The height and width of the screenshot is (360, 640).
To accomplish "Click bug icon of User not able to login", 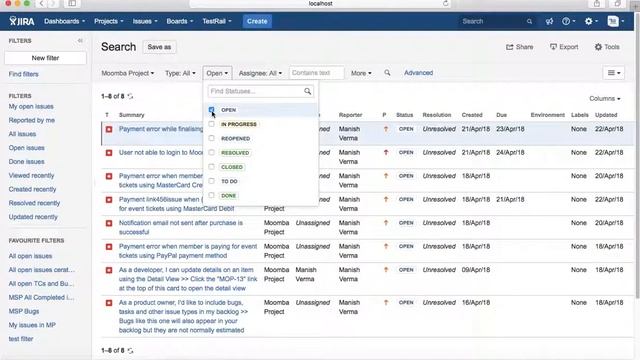I will pos(109,153).
